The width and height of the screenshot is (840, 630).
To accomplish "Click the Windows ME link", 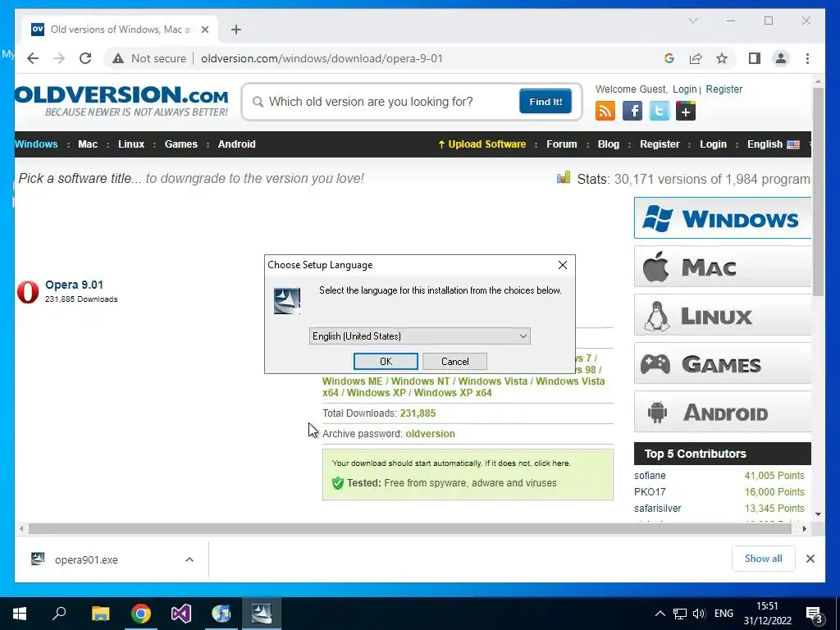I will (x=353, y=381).
